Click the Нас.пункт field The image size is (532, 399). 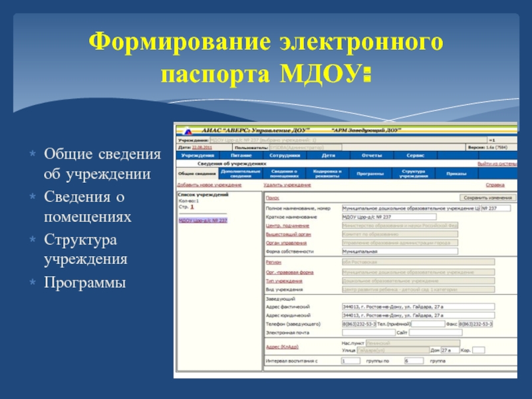pyautogui.click(x=413, y=343)
